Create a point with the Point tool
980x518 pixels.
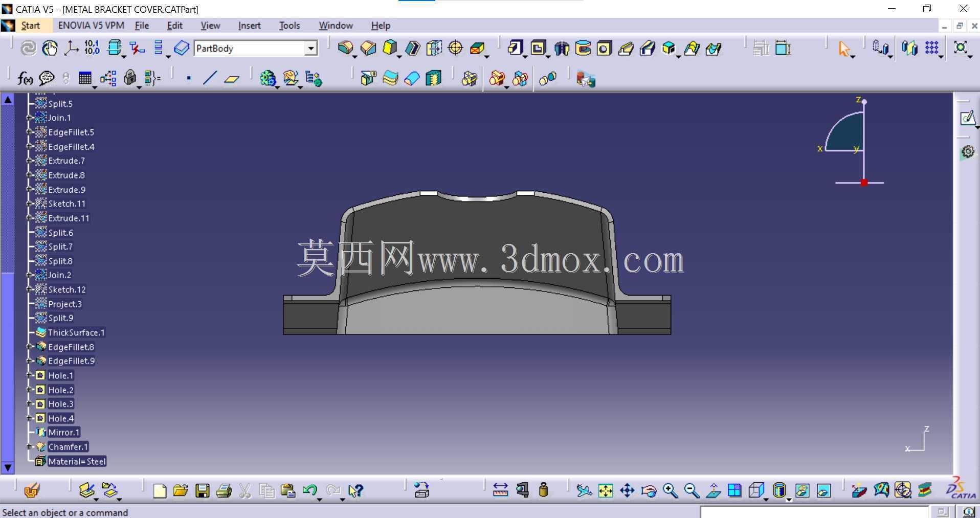[189, 78]
